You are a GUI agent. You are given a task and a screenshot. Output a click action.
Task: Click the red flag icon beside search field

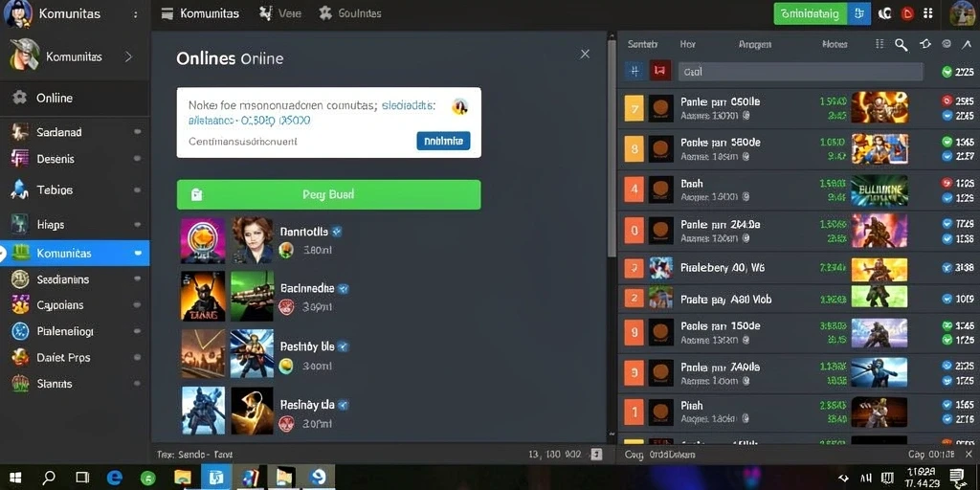(x=660, y=71)
